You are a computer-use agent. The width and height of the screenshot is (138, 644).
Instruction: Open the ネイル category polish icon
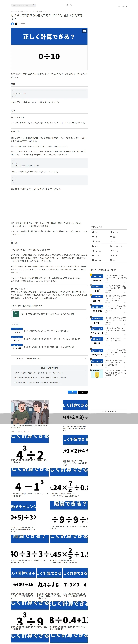pyautogui.click(x=111, y=241)
